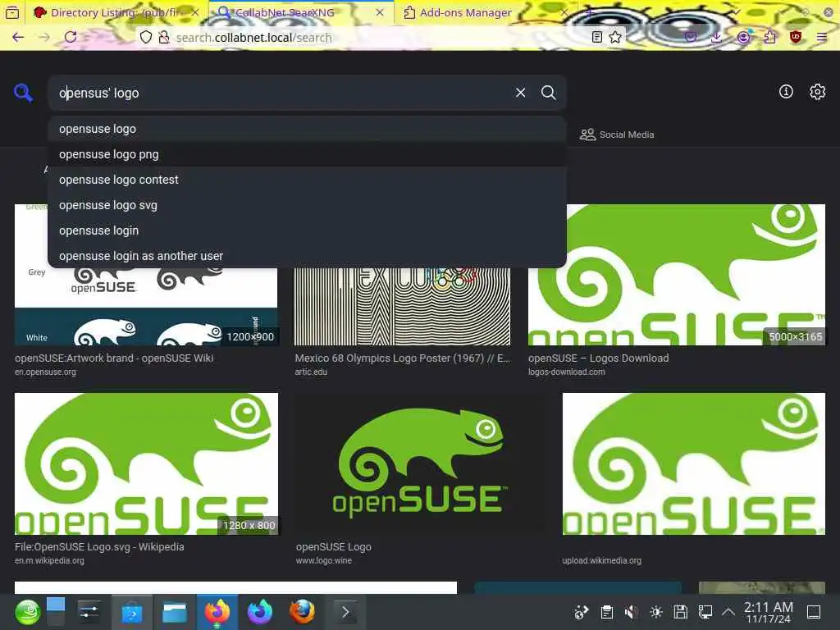This screenshot has width=840, height=630.
Task: Click the muted volume tray icon
Action: tap(631, 612)
